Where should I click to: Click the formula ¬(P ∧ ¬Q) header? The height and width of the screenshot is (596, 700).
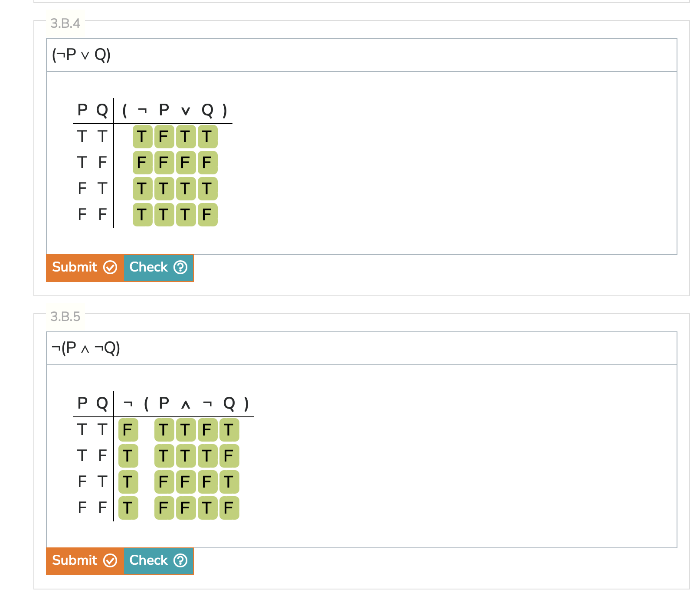[85, 347]
